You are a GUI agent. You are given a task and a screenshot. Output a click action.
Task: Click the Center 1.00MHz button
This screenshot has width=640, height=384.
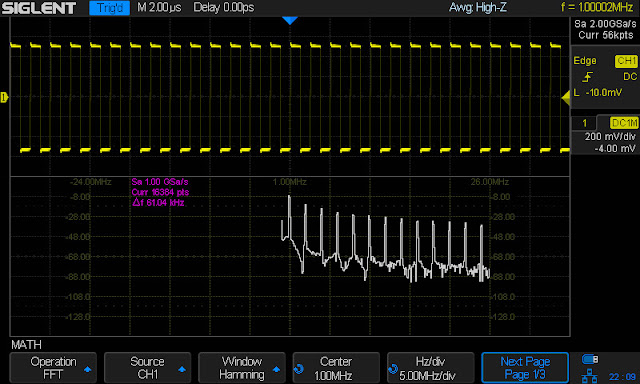click(x=336, y=368)
